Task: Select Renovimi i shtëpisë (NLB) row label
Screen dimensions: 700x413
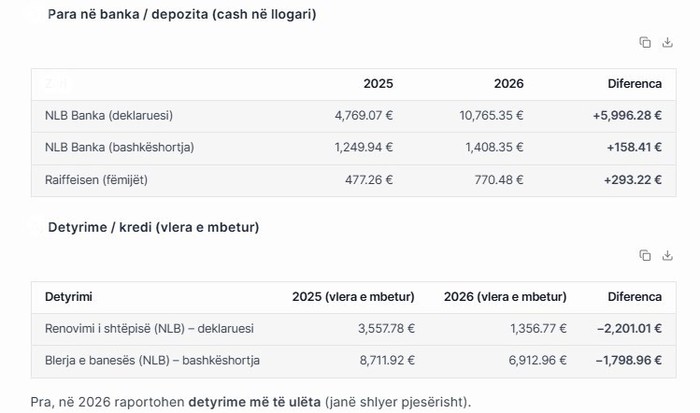Action: 149,328
